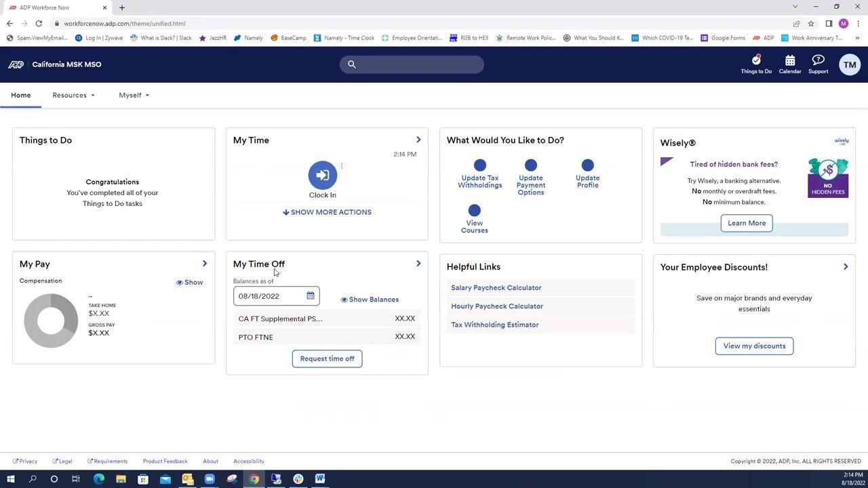
Task: Open the Namely bookmark
Action: [x=248, y=38]
